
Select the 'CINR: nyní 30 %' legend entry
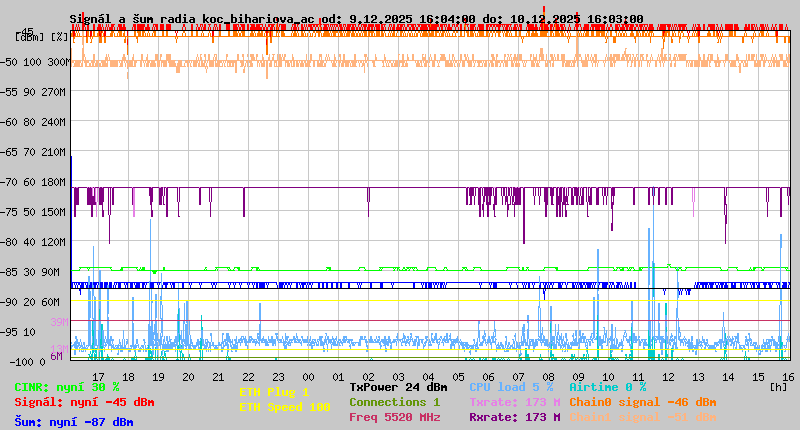pyautogui.click(x=67, y=387)
